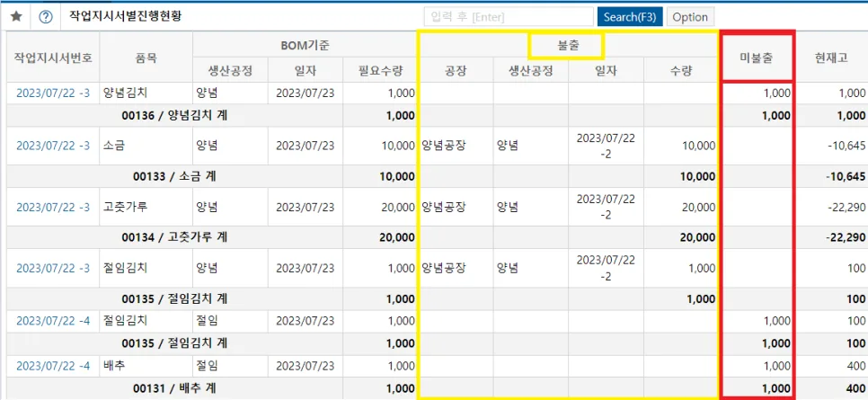Screen dimensions: 868x400
Task: Click the BOM기준 group header
Action: click(x=305, y=46)
